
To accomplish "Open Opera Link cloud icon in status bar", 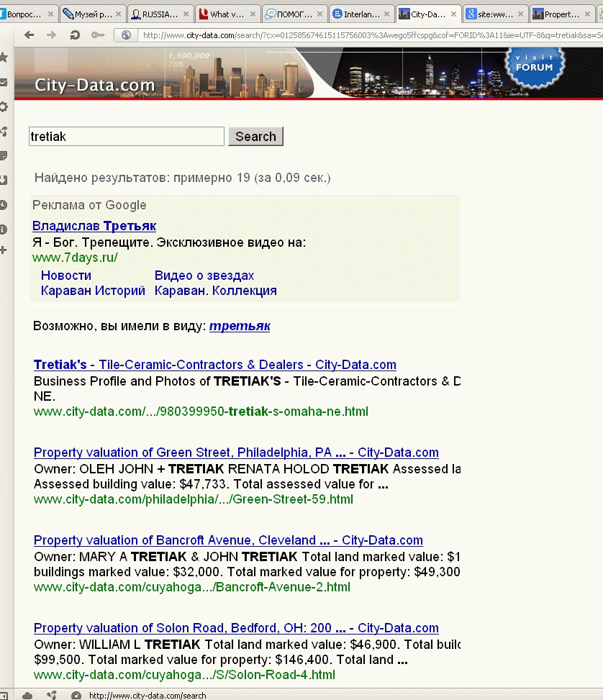I will (27, 696).
